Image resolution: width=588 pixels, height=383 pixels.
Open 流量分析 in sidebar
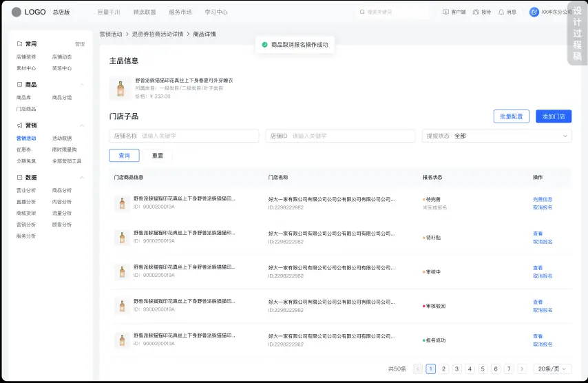(62, 214)
